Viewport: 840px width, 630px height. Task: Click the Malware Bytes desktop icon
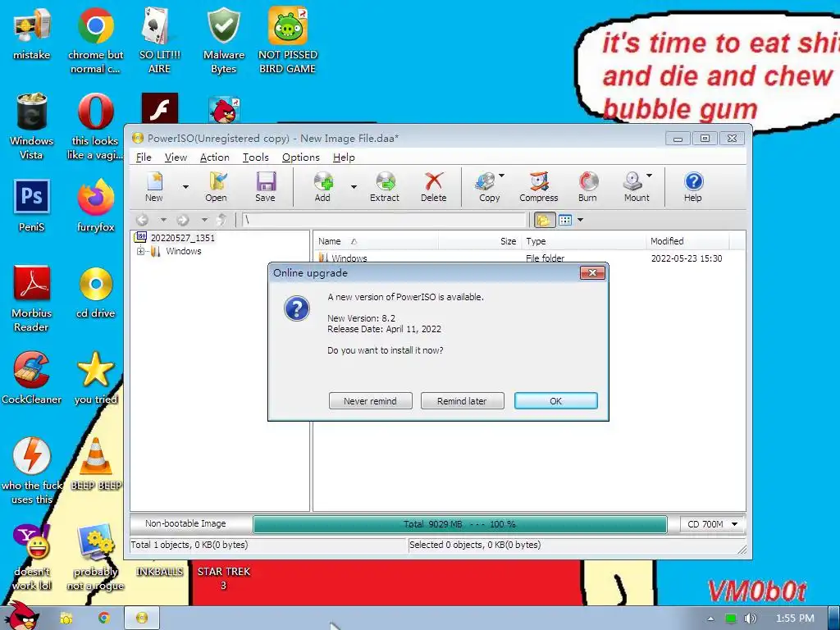coord(224,41)
